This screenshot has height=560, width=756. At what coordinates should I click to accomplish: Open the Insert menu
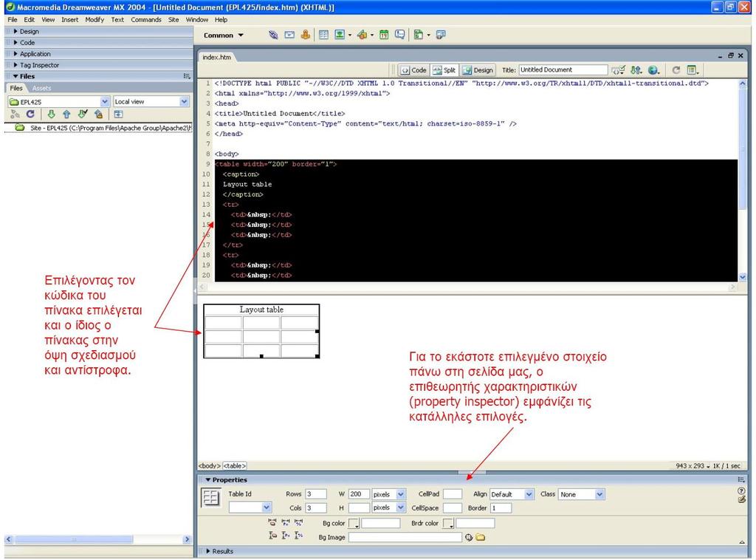70,20
